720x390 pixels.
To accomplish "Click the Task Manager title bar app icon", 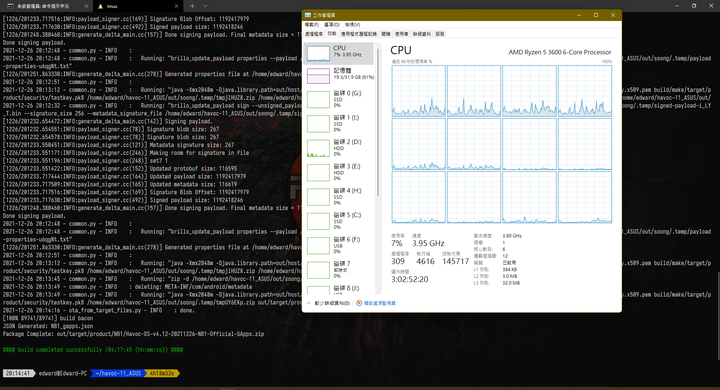I will point(308,15).
